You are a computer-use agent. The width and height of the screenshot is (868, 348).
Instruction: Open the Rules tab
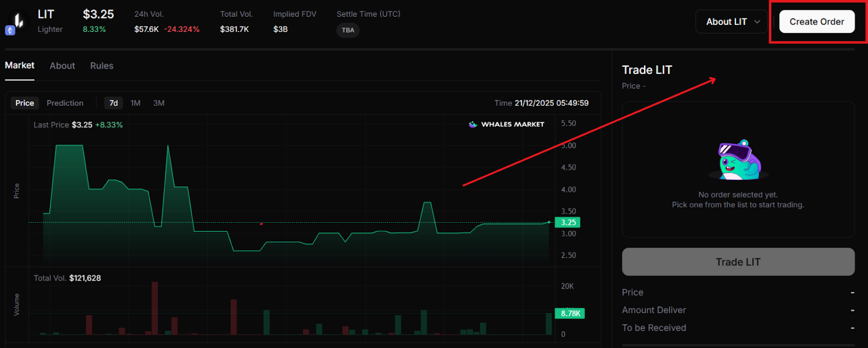(x=101, y=66)
